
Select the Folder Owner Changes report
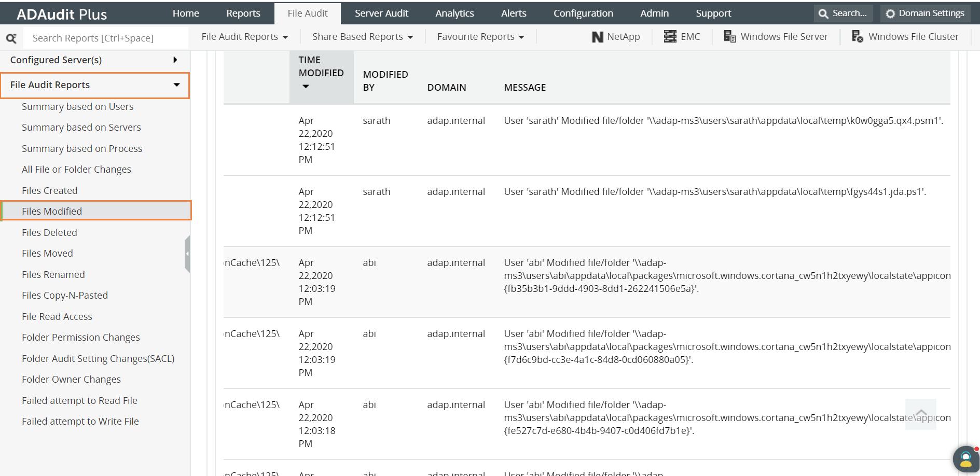(71, 379)
